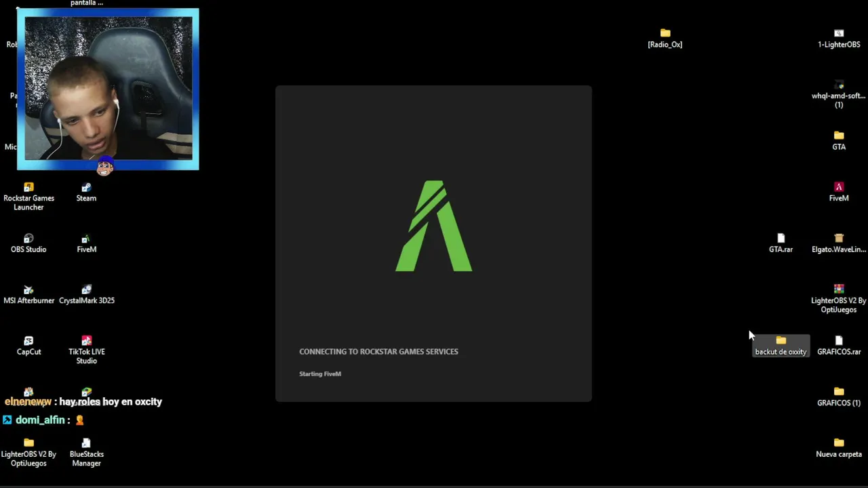Launch Steam from the desktop
This screenshot has width=868, height=488.
pos(86,192)
